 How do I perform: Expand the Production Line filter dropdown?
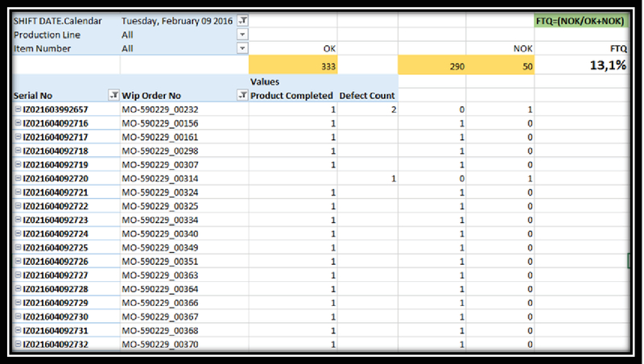242,35
